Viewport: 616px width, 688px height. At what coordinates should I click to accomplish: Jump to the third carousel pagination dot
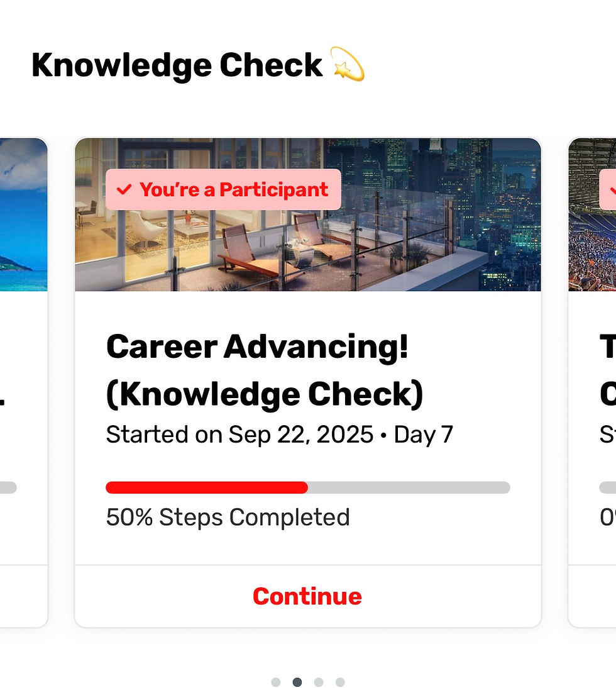(319, 682)
